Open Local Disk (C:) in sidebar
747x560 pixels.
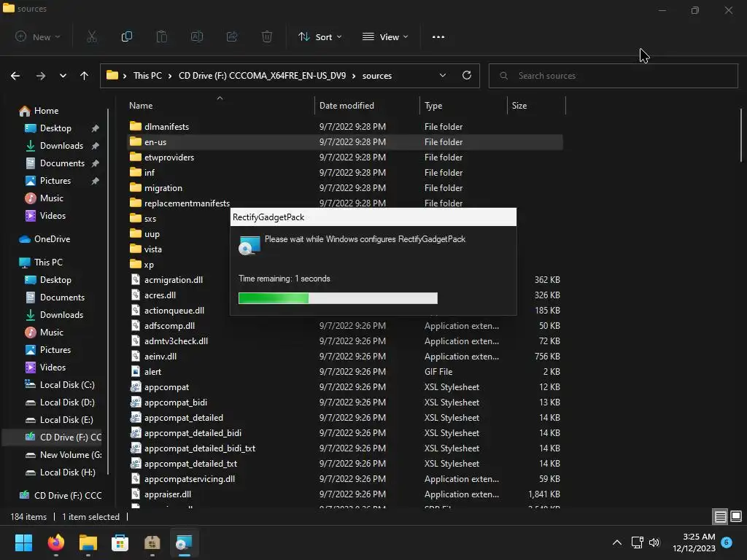[x=66, y=385]
